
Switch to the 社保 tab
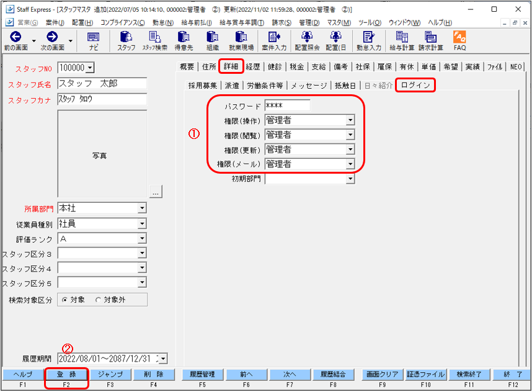pos(363,67)
